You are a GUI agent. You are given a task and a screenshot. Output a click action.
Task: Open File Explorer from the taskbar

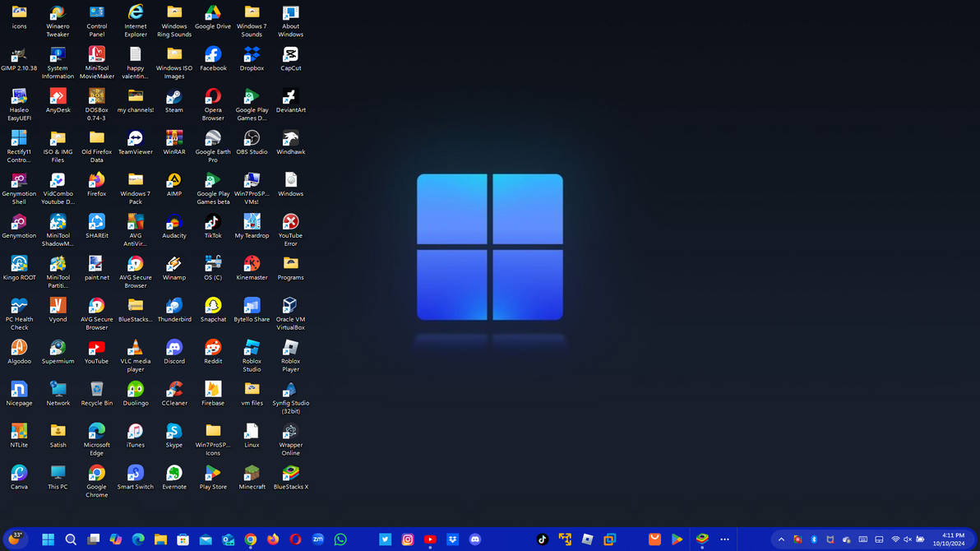[160, 539]
